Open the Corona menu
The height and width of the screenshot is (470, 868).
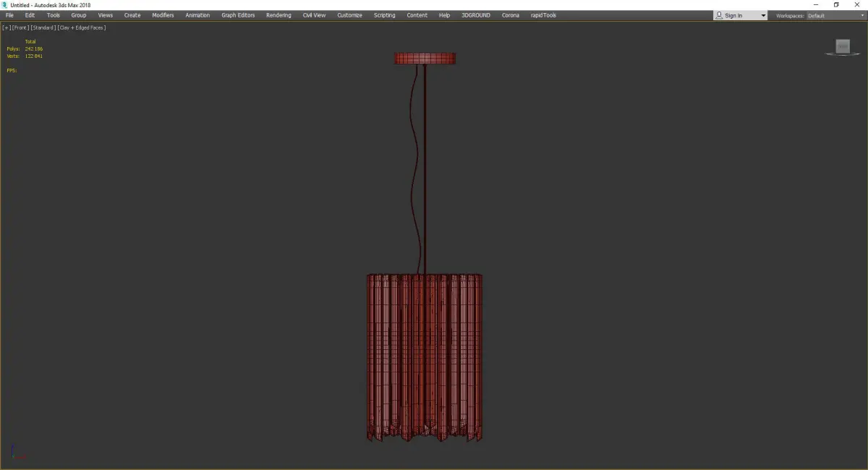pos(511,15)
